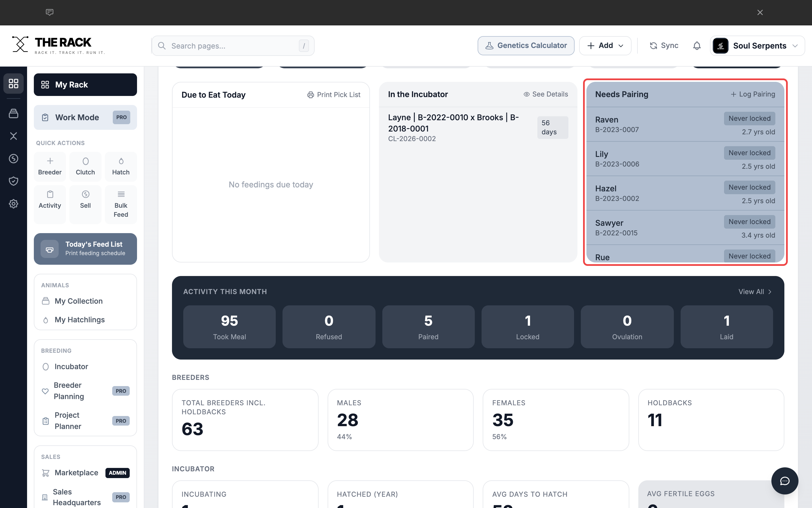
Task: Open the breeding cross icon in left rail
Action: [14, 136]
